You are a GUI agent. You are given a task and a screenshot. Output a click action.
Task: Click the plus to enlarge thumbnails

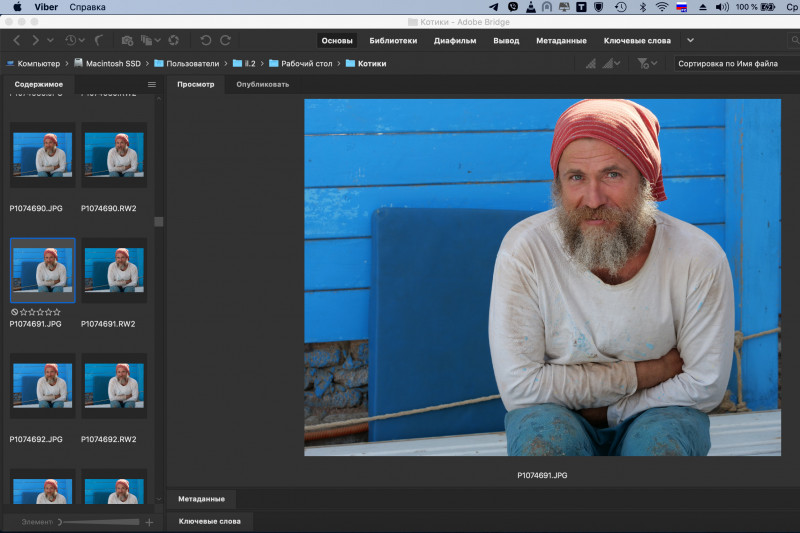click(x=149, y=522)
